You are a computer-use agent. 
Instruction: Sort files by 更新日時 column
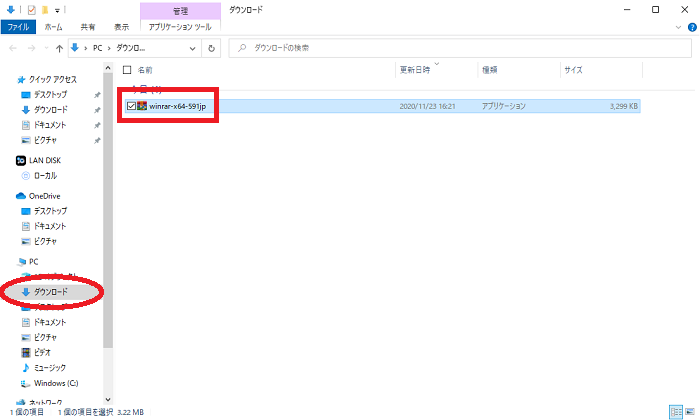pyautogui.click(x=415, y=70)
